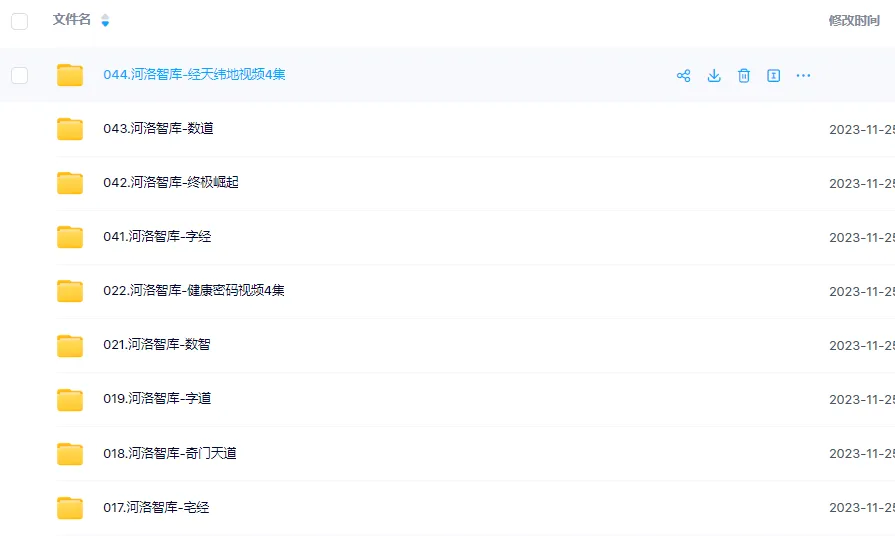Click the folder icon beside 043.河洛智库-数道

pos(70,129)
